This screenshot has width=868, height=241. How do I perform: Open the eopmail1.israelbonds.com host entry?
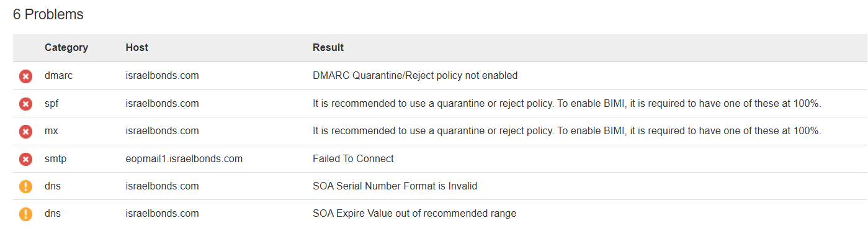pos(184,159)
